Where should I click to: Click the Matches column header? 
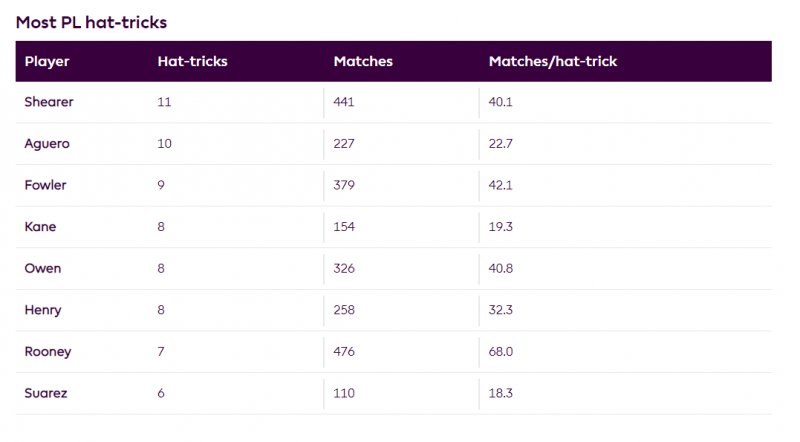click(x=363, y=61)
